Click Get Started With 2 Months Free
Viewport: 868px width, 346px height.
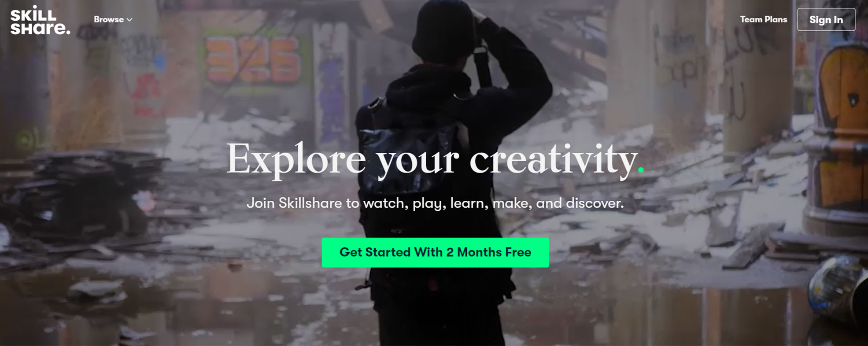click(435, 252)
